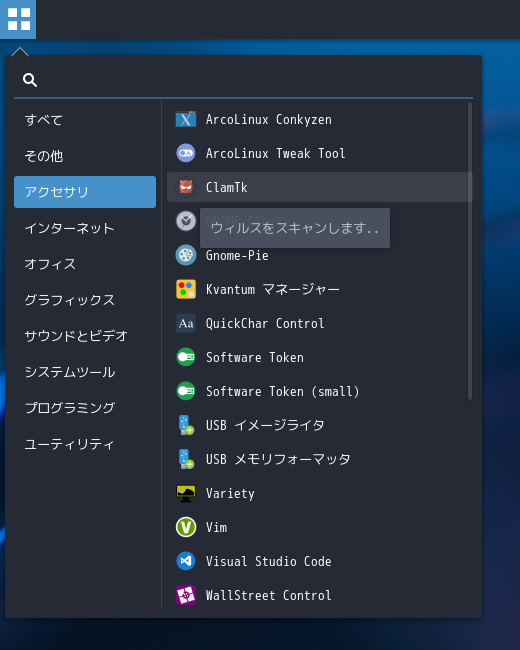Open the application menu grid button

[x=18, y=19]
